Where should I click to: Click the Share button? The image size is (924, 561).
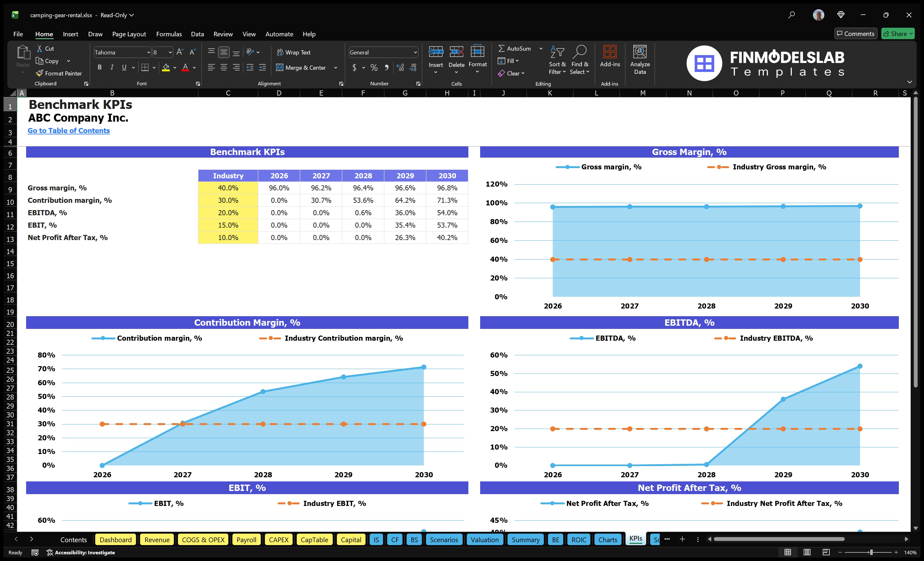click(x=897, y=33)
